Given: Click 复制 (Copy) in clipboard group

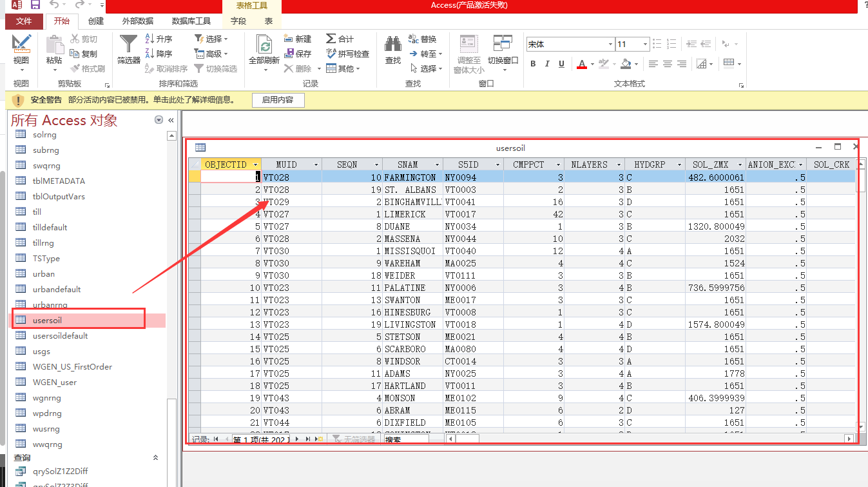Looking at the screenshot, I should pyautogui.click(x=84, y=54).
